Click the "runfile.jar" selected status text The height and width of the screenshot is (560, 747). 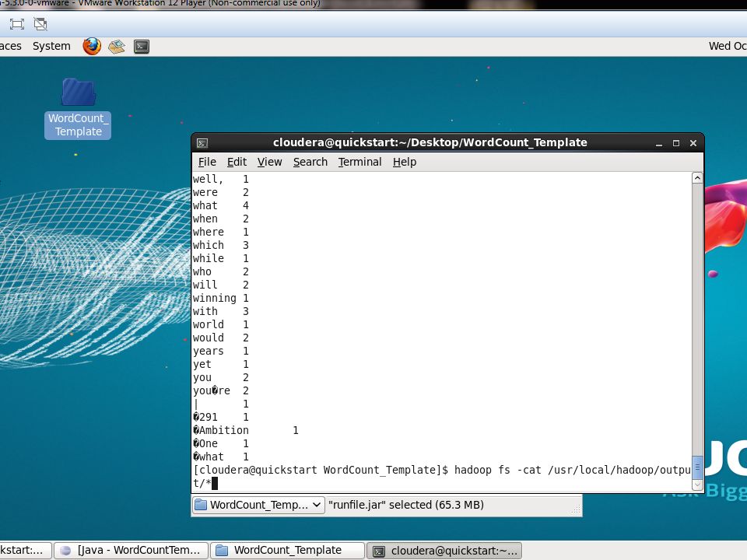coord(406,505)
